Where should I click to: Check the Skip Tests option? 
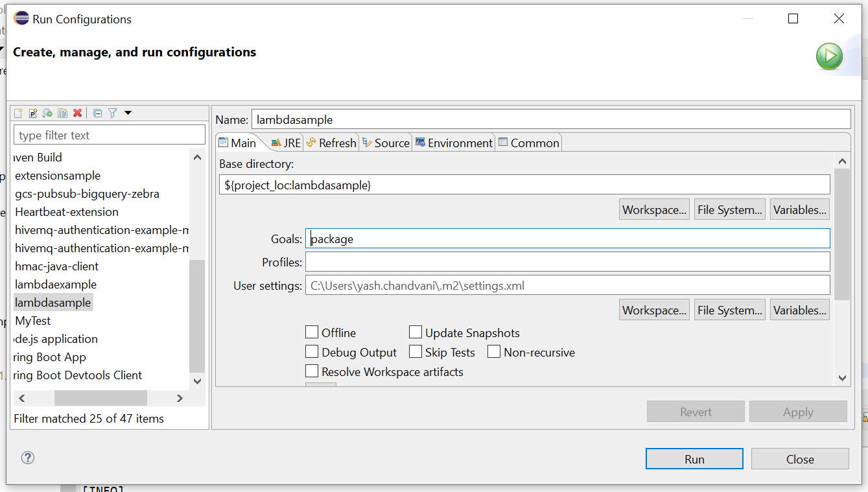(x=416, y=352)
